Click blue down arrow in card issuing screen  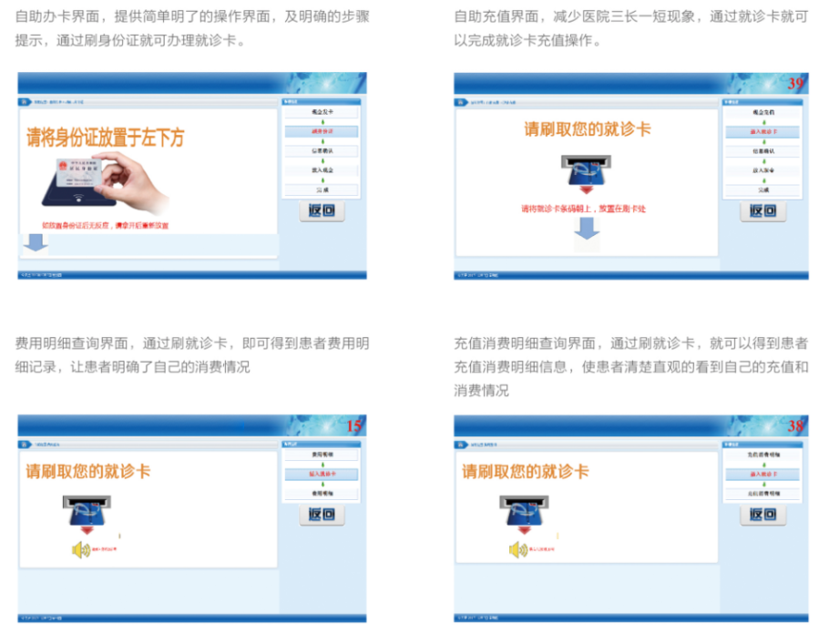(x=36, y=241)
